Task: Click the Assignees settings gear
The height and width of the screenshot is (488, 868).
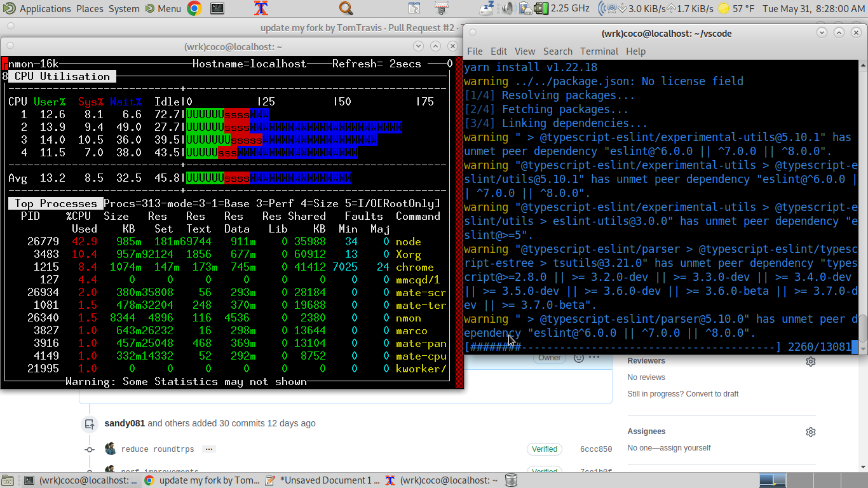Action: (x=811, y=432)
